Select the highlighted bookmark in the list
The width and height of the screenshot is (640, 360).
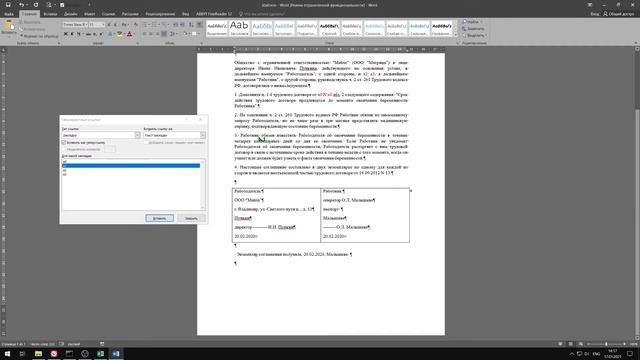click(131, 166)
